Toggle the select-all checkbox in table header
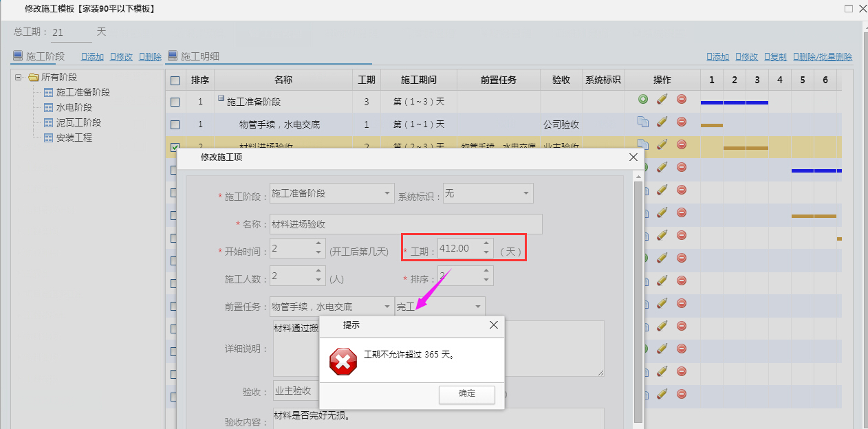Viewport: 868px width, 429px height. 175,80
